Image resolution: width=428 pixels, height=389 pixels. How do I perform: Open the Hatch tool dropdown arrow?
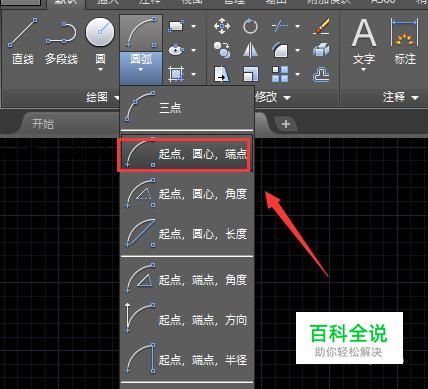coord(194,75)
